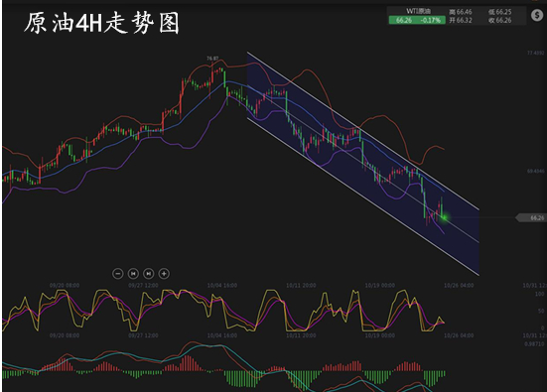This screenshot has width=547, height=392.
Task: Click the high price 66.46 readout
Action: pos(461,12)
